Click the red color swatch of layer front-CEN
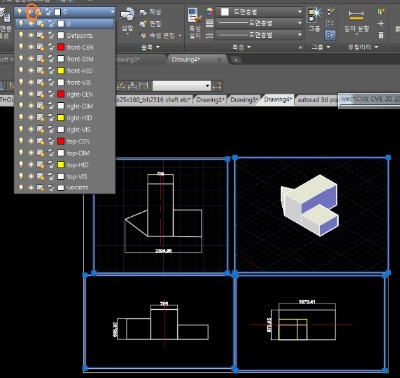The width and height of the screenshot is (400, 378). 61,47
